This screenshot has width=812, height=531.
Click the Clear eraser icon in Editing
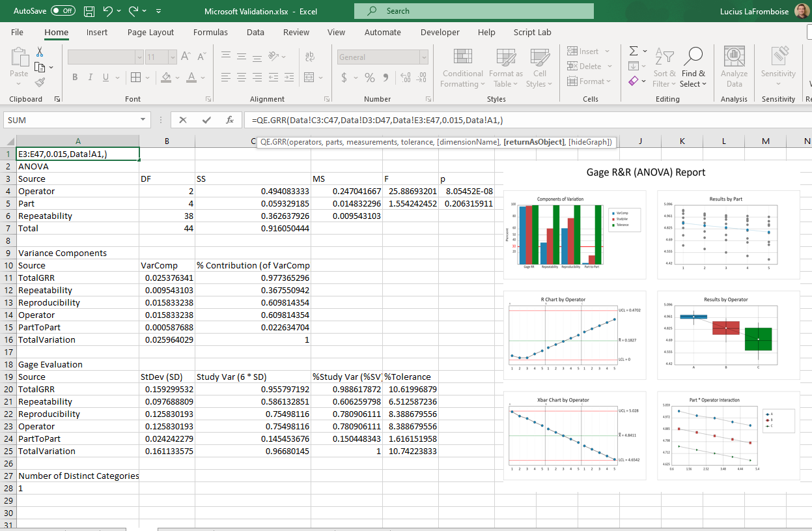[634, 81]
